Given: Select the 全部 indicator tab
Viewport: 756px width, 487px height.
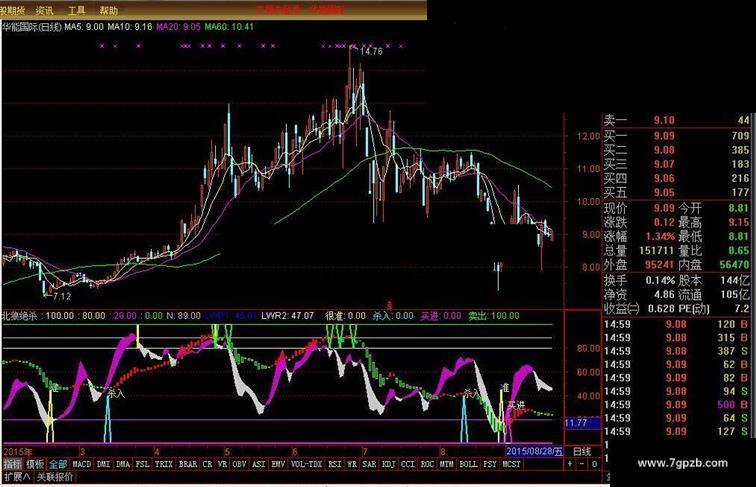Looking at the screenshot, I should point(58,464).
